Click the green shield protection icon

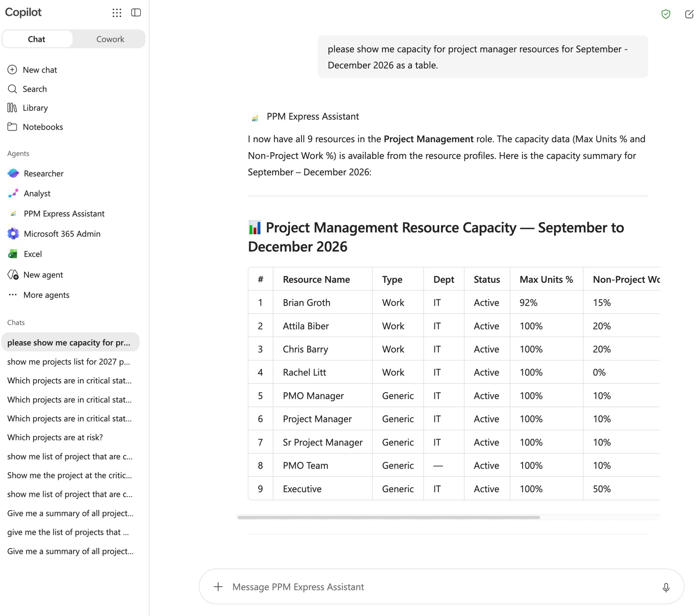click(x=666, y=14)
